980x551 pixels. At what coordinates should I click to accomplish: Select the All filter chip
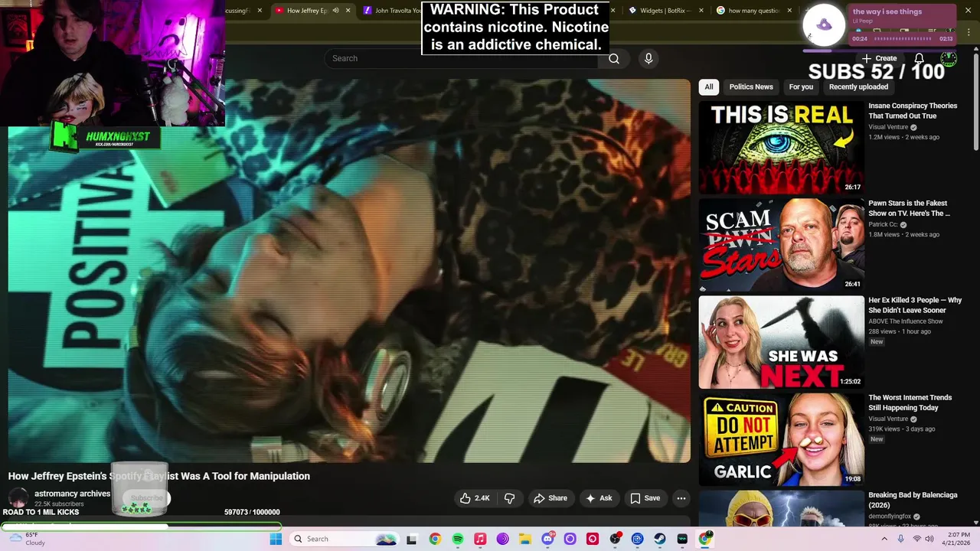(x=709, y=86)
